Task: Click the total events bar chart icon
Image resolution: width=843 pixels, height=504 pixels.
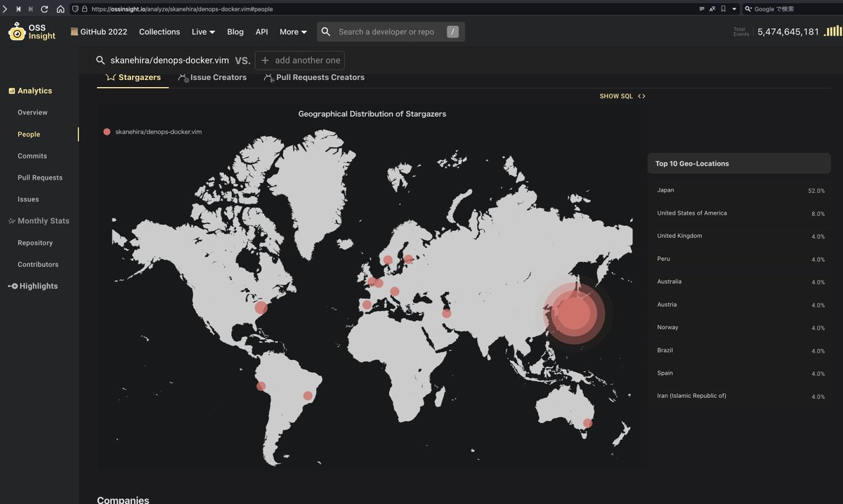Action: tap(833, 31)
